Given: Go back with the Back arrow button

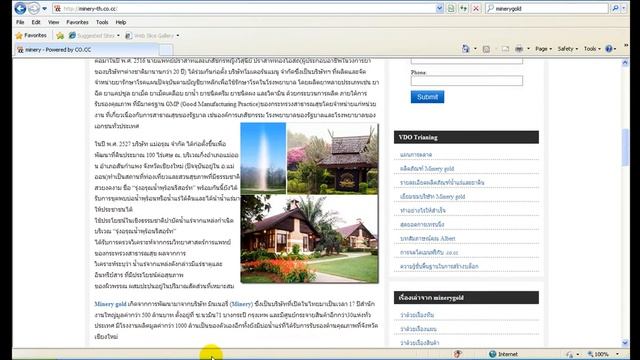Looking at the screenshot, I should [x=20, y=8].
